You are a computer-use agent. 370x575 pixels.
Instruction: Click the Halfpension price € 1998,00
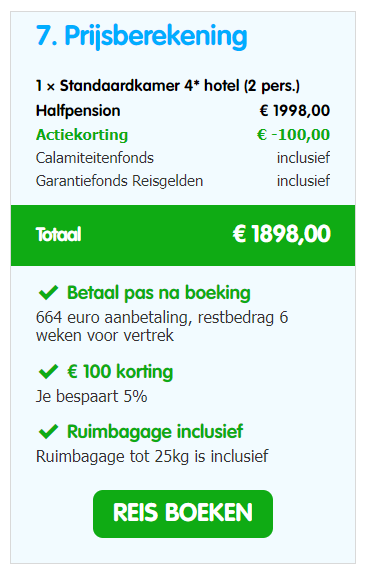point(295,111)
